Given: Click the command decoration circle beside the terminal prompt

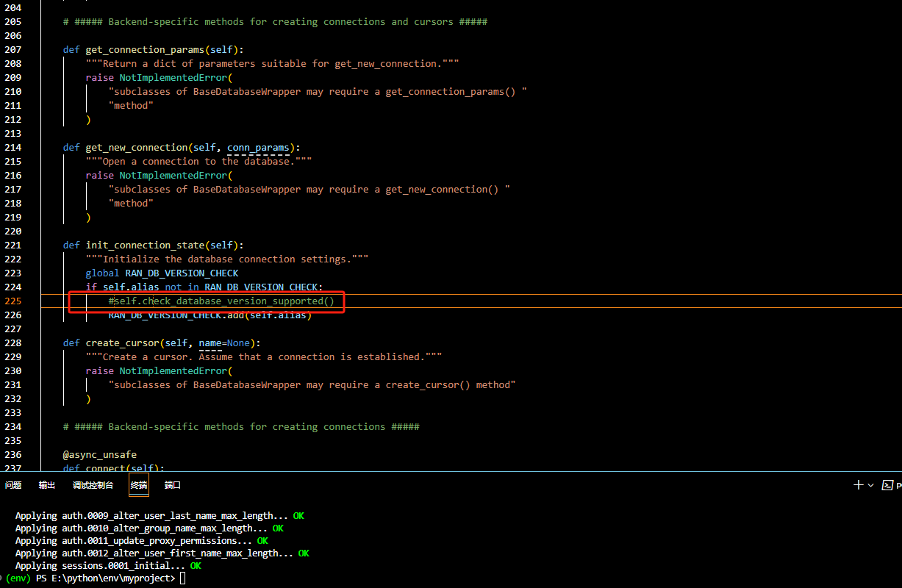Looking at the screenshot, I should click(x=2, y=578).
